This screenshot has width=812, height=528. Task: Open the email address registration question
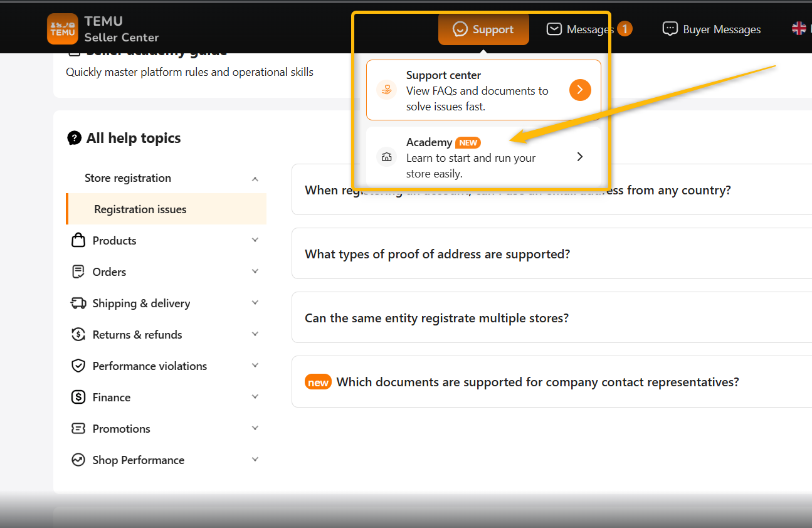point(552,189)
